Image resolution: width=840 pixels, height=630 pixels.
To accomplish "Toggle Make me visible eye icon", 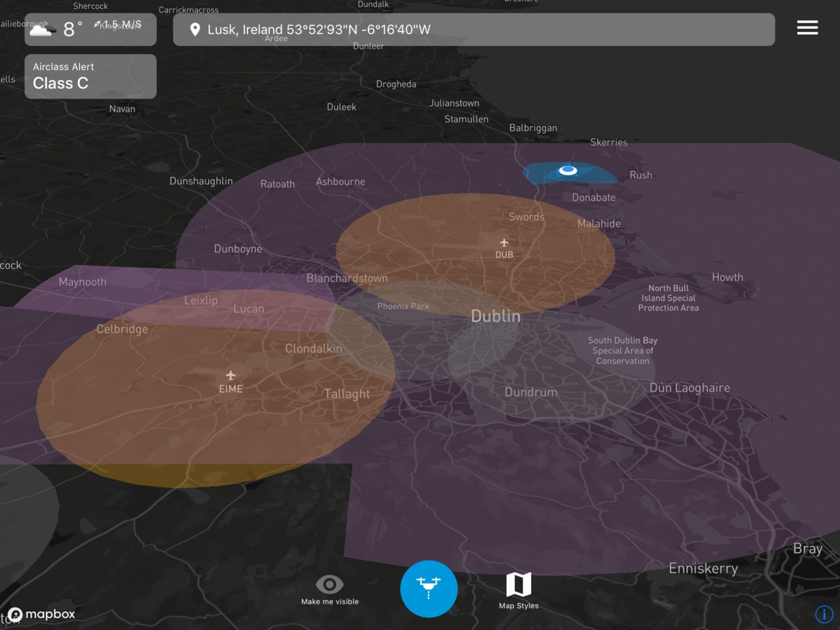I will pyautogui.click(x=329, y=584).
